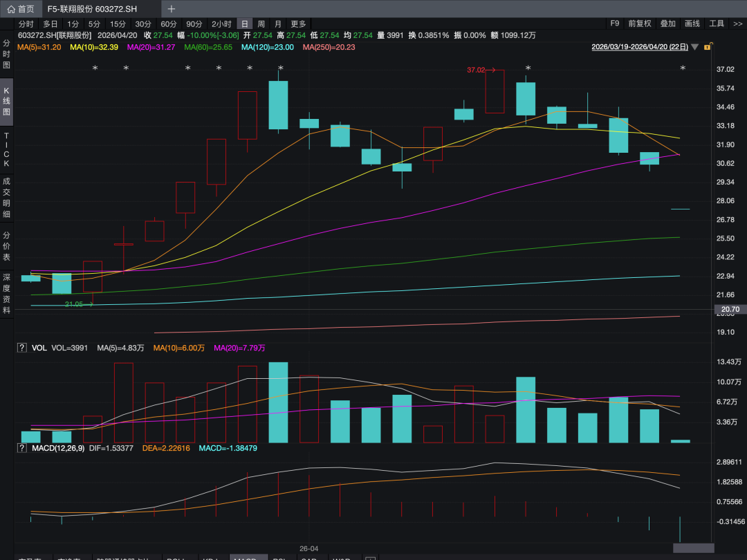Image resolution: width=747 pixels, height=560 pixels.
Task: Toggle 前复权 price adjustment
Action: tap(639, 24)
